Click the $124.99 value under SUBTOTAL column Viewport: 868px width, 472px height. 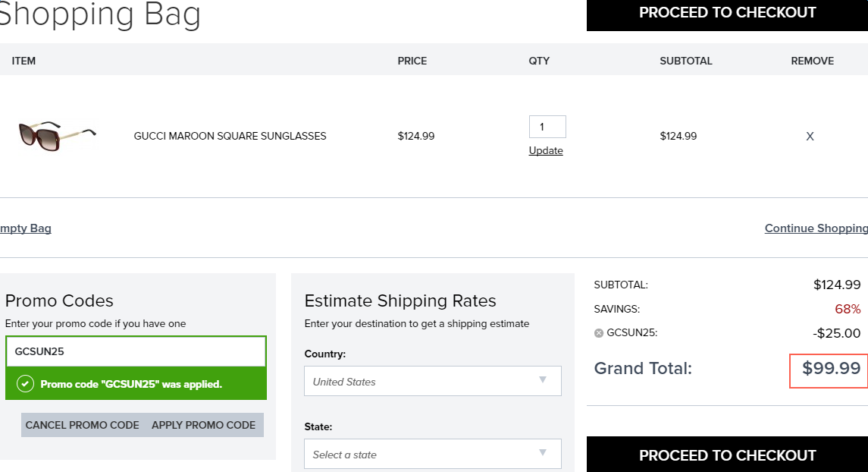pos(678,137)
